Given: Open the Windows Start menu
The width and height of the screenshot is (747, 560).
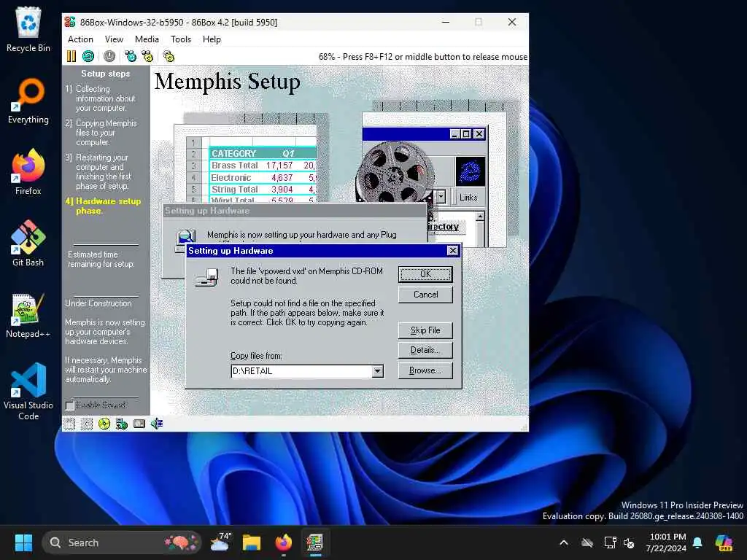Looking at the screenshot, I should click(x=23, y=542).
